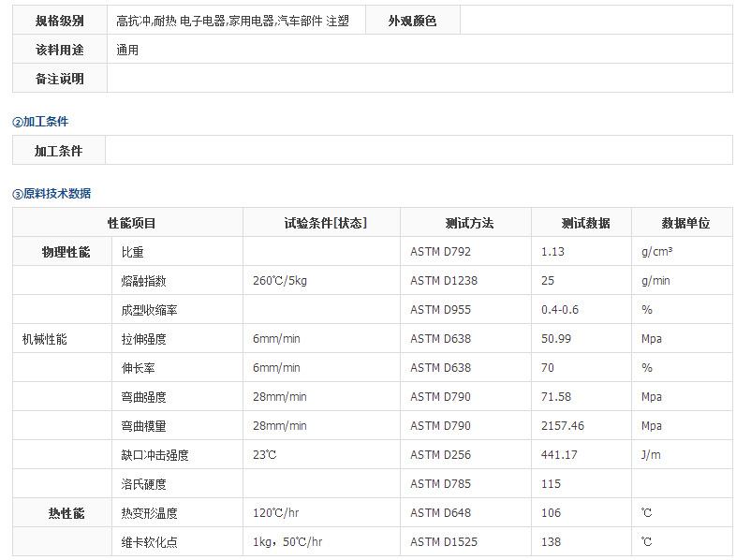Select the 弯曲模量 property cell
736x560 pixels.
pos(178,426)
